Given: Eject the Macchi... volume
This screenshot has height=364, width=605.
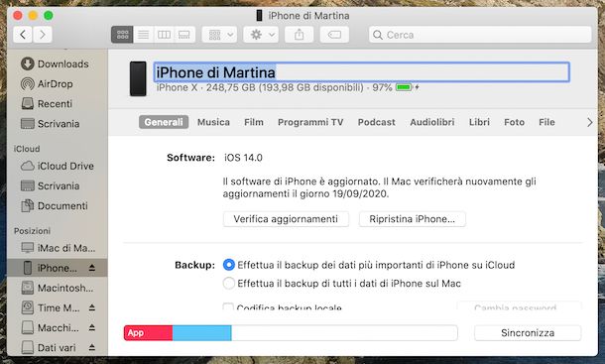Looking at the screenshot, I should (x=92, y=327).
